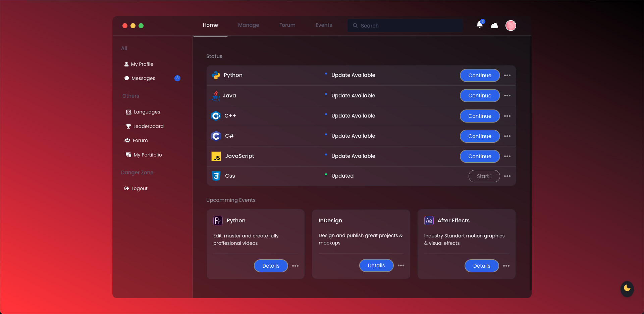644x314 pixels.
Task: Click the After Effects Ae icon
Action: 429,221
